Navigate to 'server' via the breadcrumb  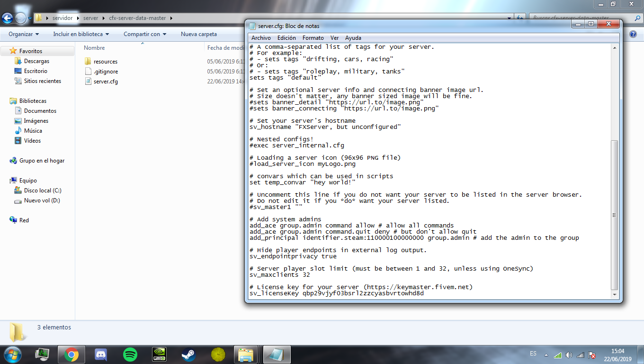pos(90,17)
